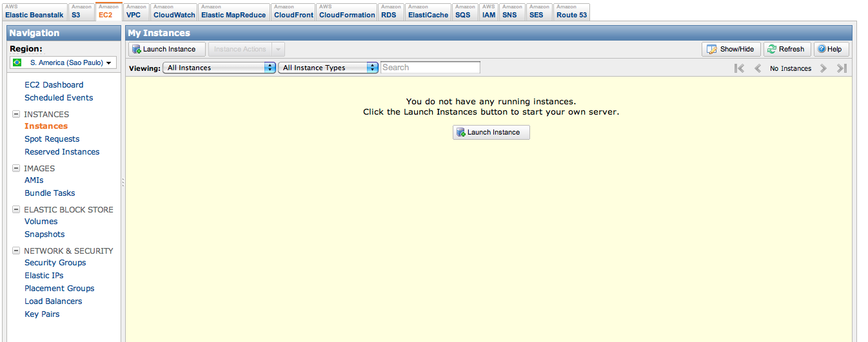Switch to the S3 service tab

click(81, 12)
